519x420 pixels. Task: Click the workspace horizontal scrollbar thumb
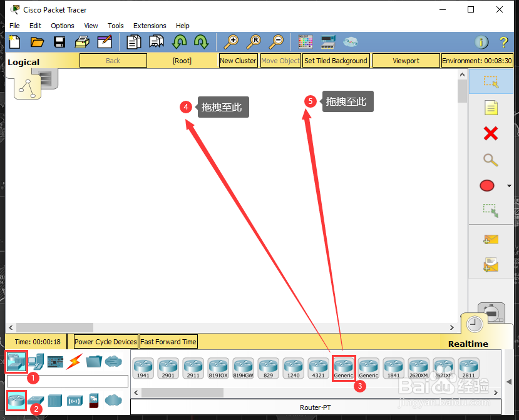coord(55,327)
